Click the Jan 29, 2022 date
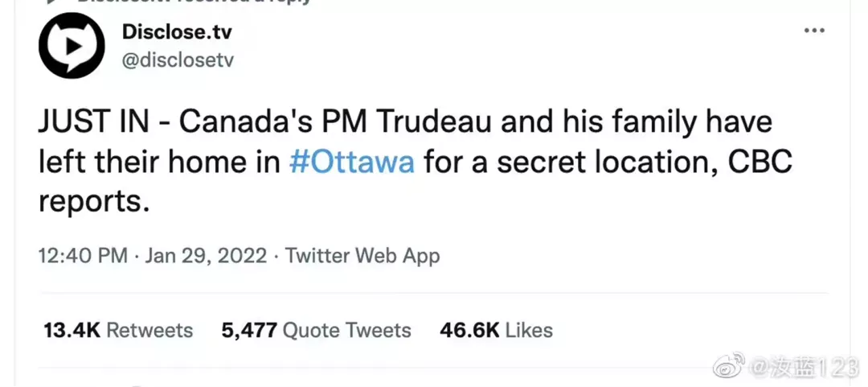This screenshot has height=387, width=868. pos(205,256)
